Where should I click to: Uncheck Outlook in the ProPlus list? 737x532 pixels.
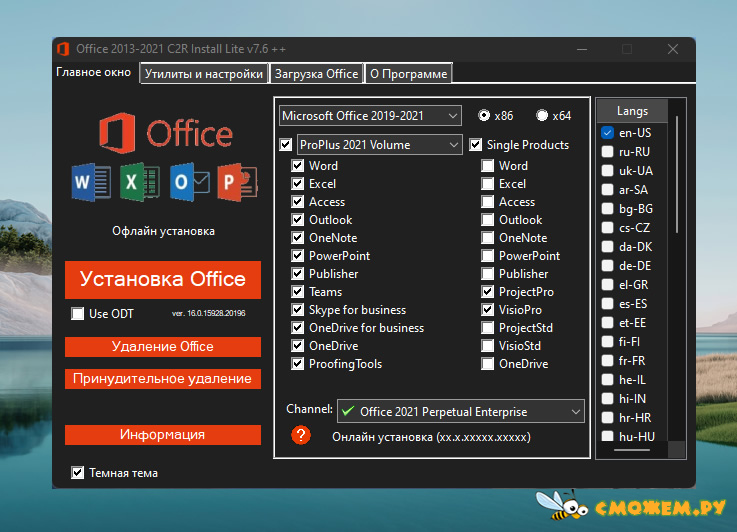click(x=298, y=219)
